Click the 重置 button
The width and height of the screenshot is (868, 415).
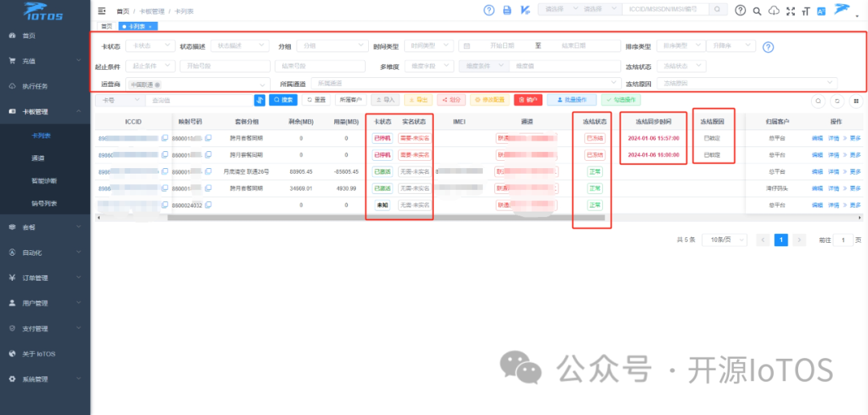pos(316,101)
